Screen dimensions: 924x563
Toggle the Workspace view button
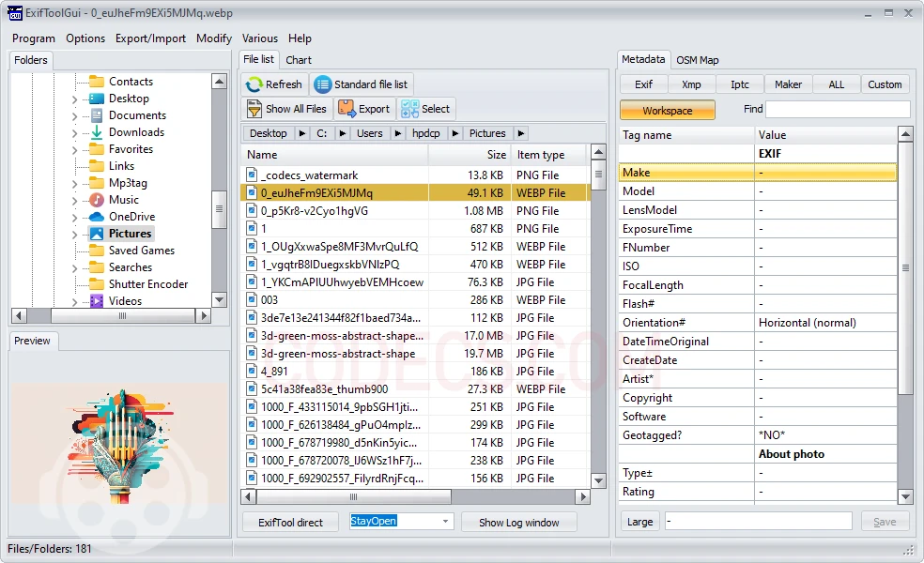tap(667, 111)
